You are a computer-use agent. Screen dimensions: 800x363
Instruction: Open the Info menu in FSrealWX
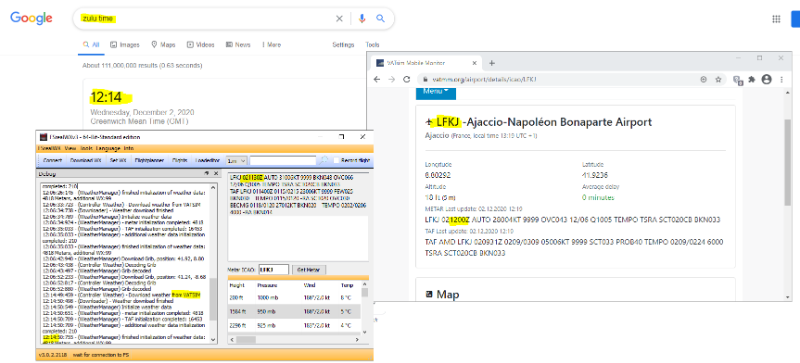129,148
